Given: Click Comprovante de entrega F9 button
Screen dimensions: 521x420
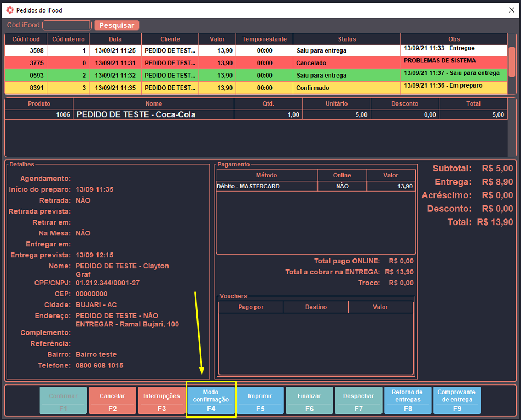Looking at the screenshot, I should (x=456, y=400).
